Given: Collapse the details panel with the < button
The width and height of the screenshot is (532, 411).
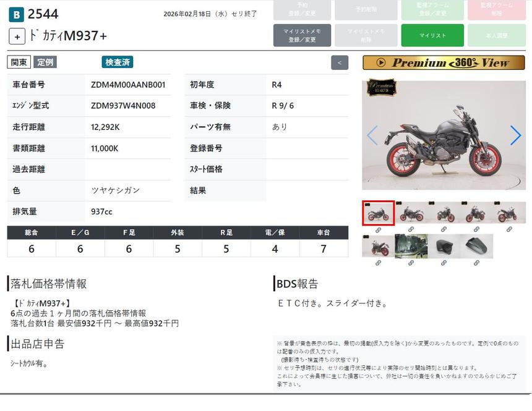Looking at the screenshot, I should pos(340,62).
